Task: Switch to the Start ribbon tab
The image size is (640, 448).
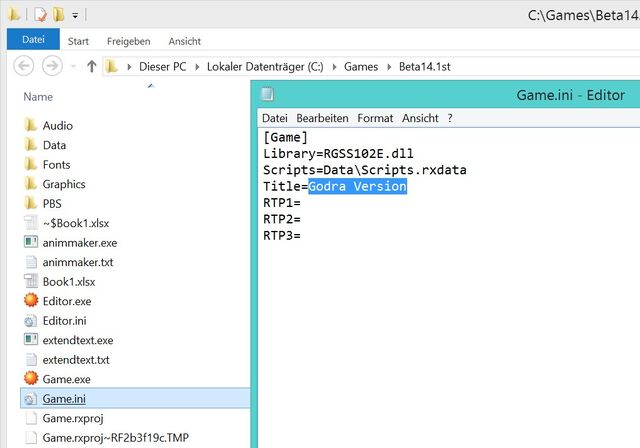Action: pyautogui.click(x=78, y=41)
